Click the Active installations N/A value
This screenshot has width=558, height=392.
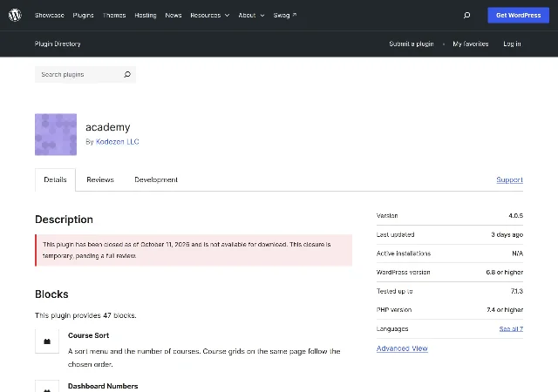[x=517, y=253]
